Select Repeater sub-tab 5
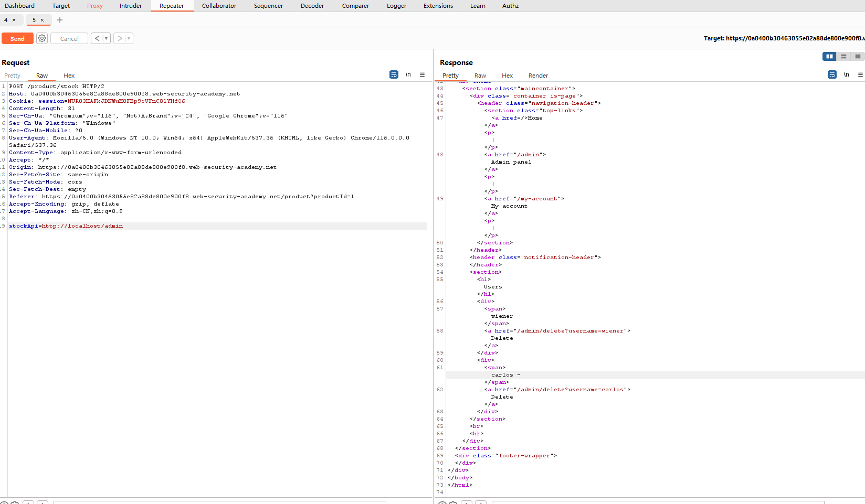 (x=34, y=20)
